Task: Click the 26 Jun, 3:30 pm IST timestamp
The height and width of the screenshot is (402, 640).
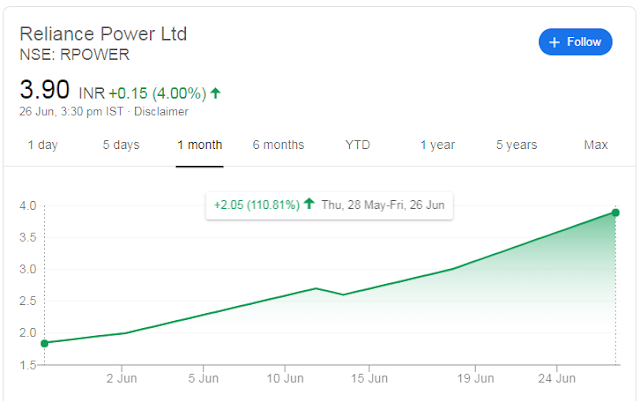Action: pyautogui.click(x=71, y=111)
